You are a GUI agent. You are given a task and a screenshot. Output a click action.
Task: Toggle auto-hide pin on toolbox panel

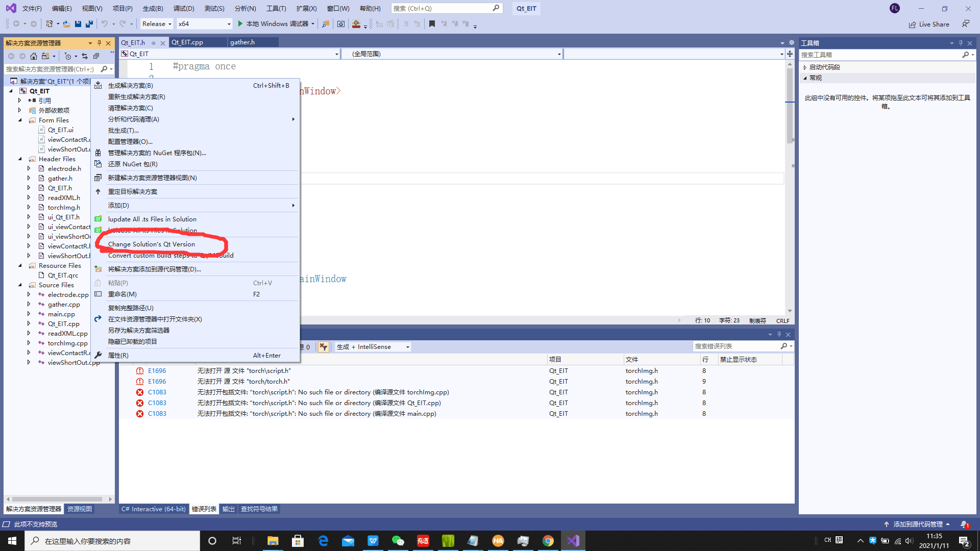961,43
